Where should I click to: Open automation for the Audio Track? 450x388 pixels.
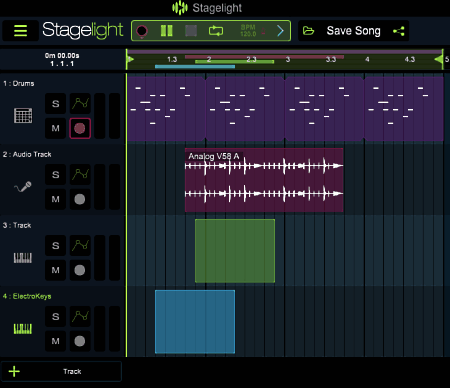(80, 175)
